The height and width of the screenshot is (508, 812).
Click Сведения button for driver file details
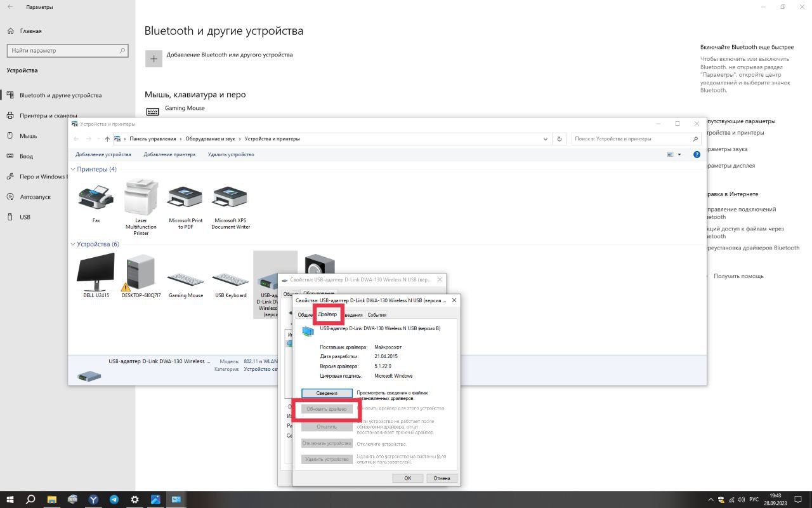[327, 394]
